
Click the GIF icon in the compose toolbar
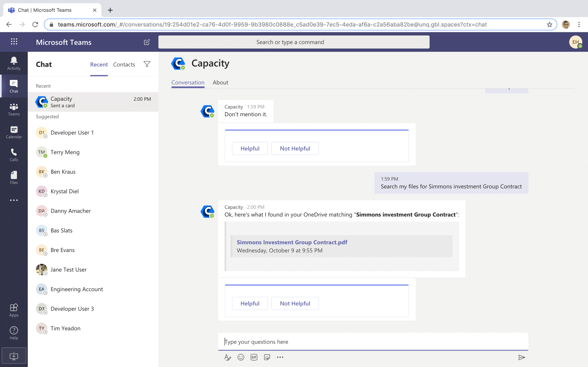[x=254, y=357]
